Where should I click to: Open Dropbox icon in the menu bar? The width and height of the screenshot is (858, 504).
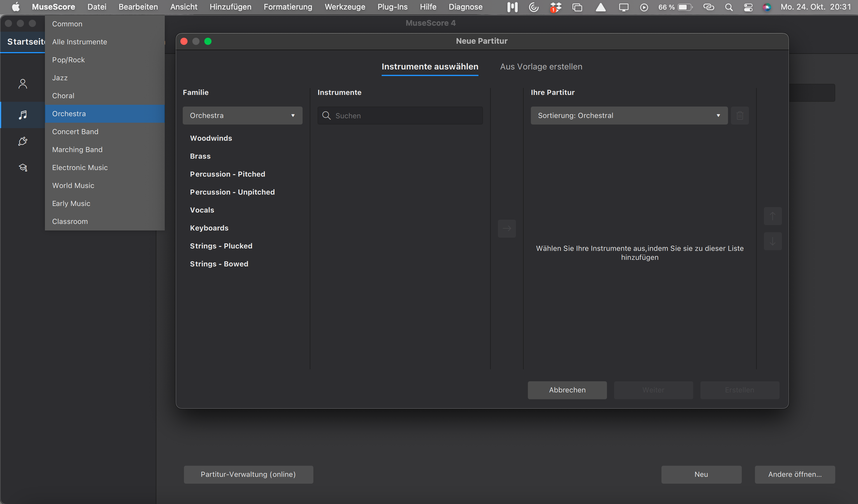click(555, 7)
